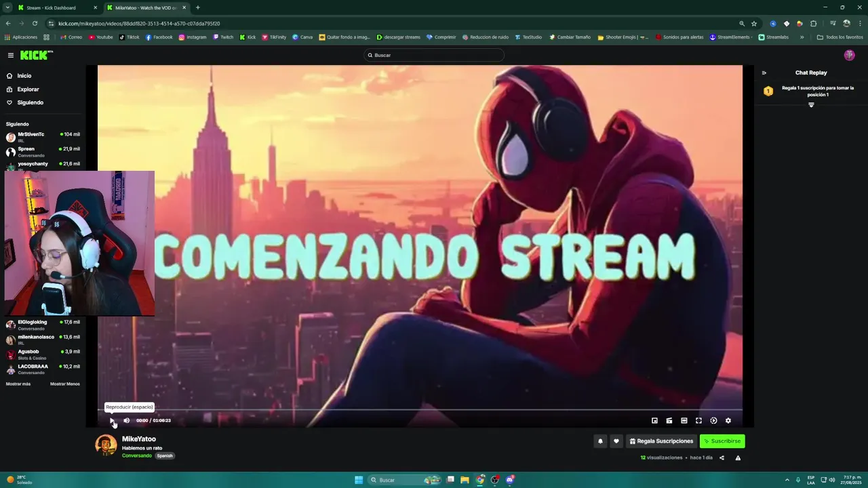This screenshot has height=488, width=868.
Task: Click the green Suscribirse button
Action: tap(722, 441)
